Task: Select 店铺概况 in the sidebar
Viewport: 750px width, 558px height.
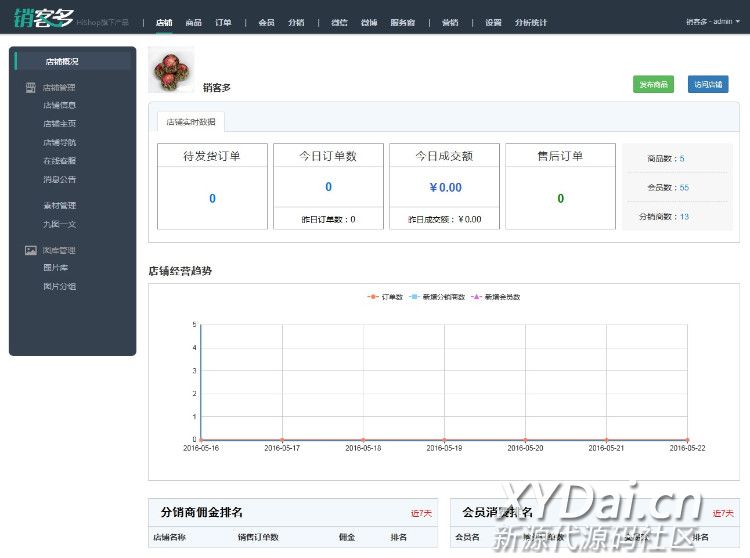Action: [73, 62]
